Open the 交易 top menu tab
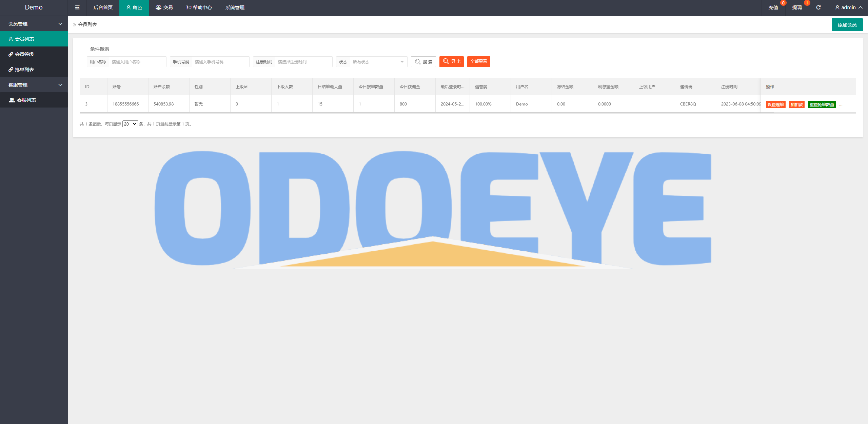Screen dimensions: 868x424 pyautogui.click(x=164, y=7)
